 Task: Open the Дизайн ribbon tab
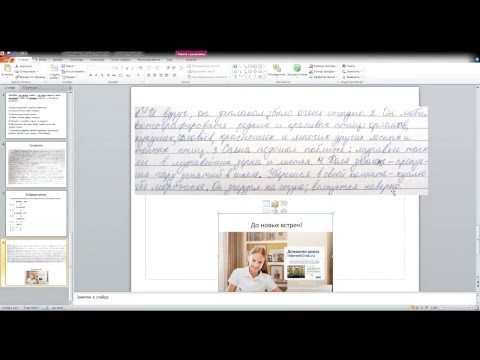[58, 60]
